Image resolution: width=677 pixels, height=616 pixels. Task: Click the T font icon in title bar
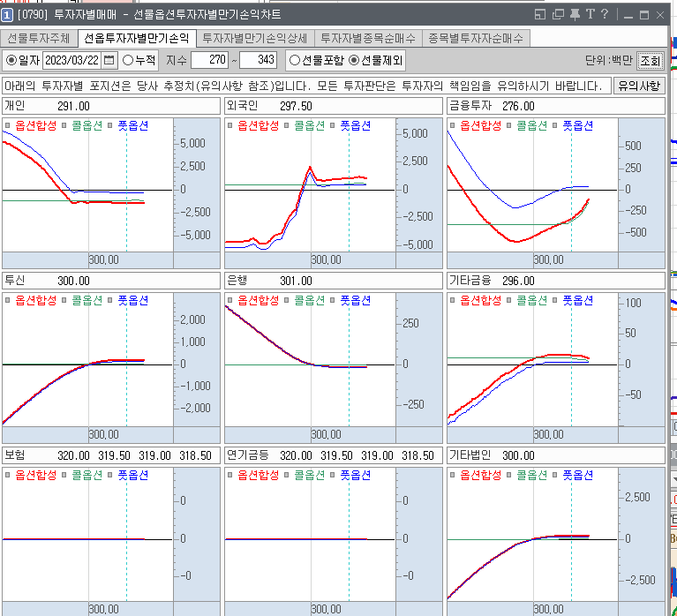click(x=590, y=15)
